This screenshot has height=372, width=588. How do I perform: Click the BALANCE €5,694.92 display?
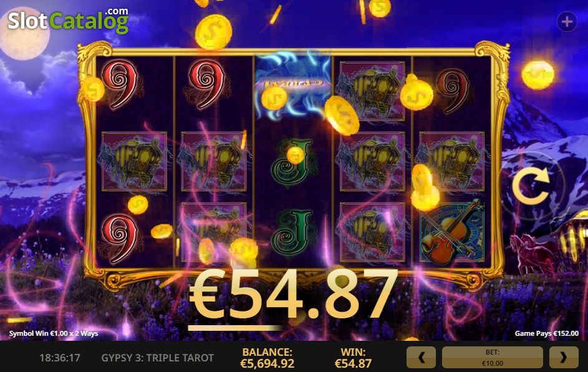[x=267, y=358]
